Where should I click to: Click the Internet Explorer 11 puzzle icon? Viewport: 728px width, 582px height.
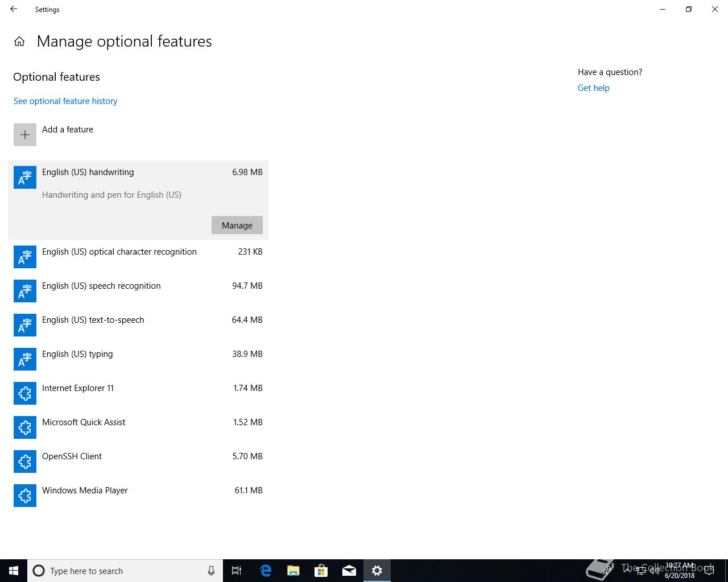[x=25, y=393]
